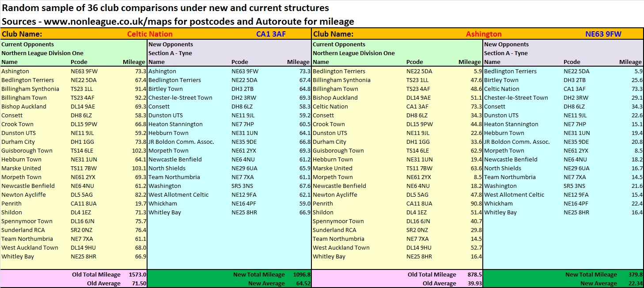The height and width of the screenshot is (288, 644).
Task: Click the red Ashington club name heading
Action: (x=484, y=34)
